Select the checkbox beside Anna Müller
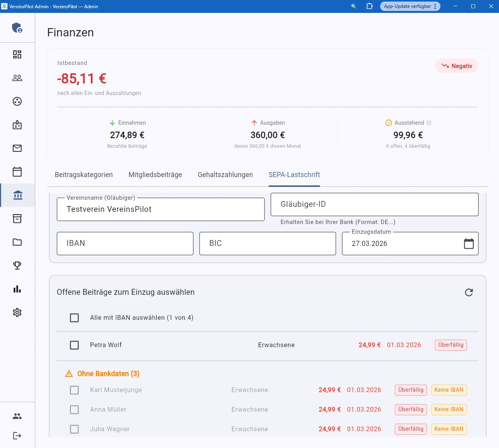499x448 pixels. click(74, 409)
